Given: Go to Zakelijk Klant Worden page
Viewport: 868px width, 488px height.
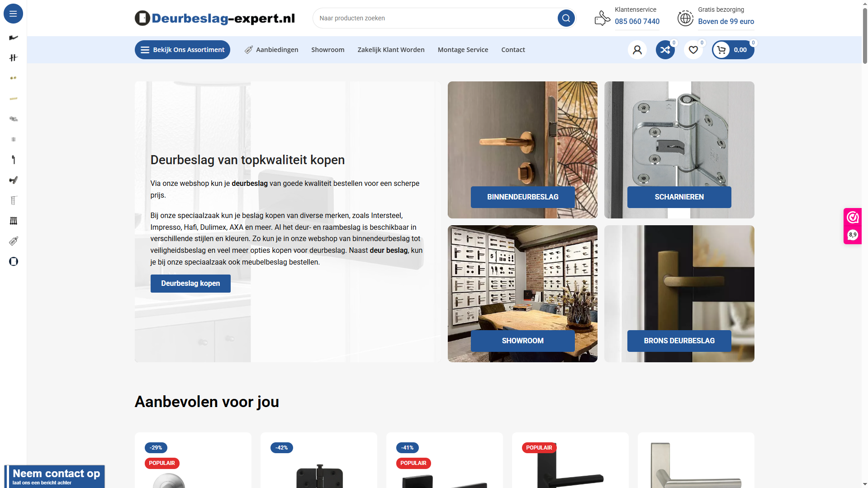Looking at the screenshot, I should (391, 50).
